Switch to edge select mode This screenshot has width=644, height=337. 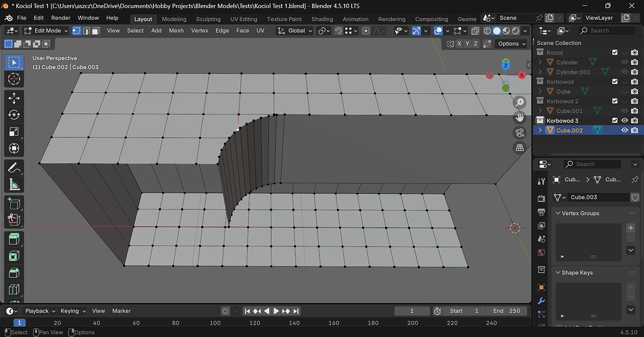coord(86,31)
